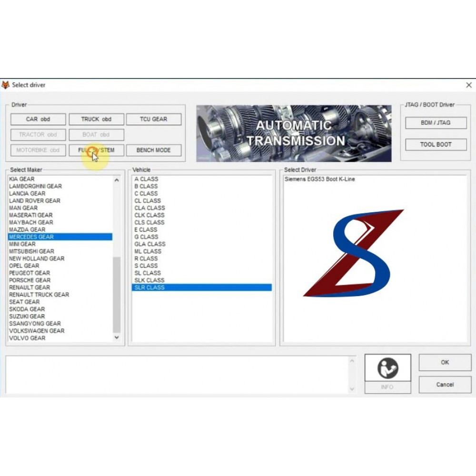
Task: Choose Siemens EGS53 Boot K-Line driver
Action: click(319, 179)
